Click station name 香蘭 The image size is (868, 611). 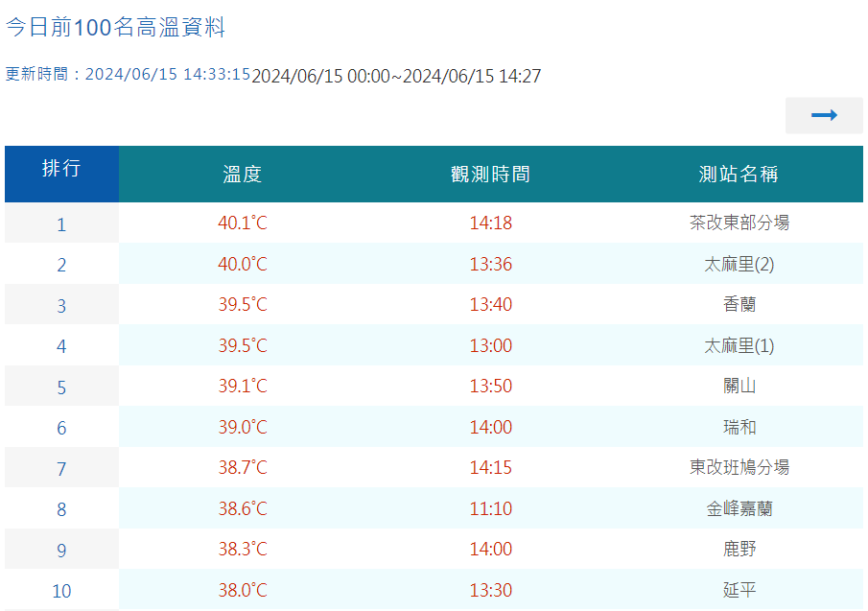click(x=739, y=304)
